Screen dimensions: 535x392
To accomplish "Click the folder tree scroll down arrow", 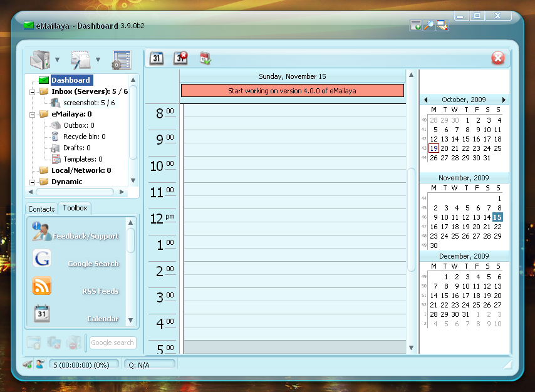I will 133,180.
